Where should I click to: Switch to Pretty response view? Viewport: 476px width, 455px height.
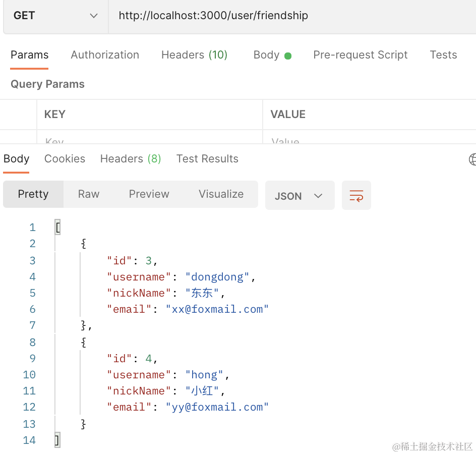click(33, 194)
